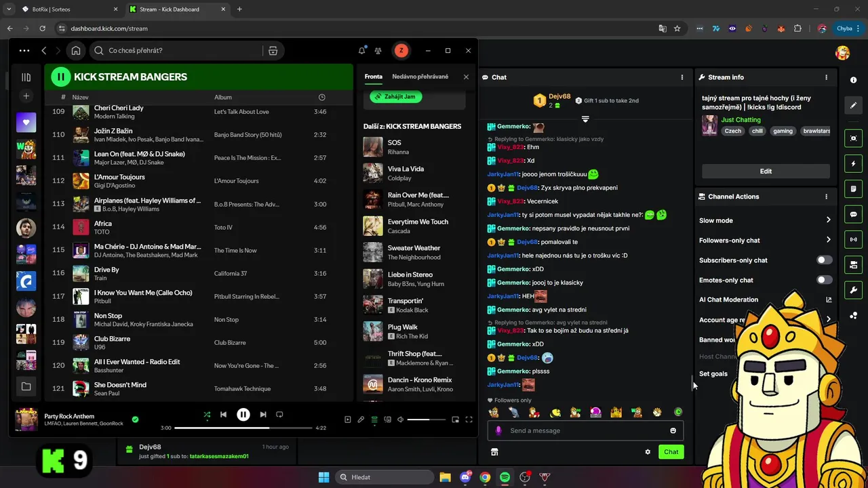This screenshot has width=868, height=488.
Task: Open Discord in Windows taskbar
Action: pos(465,477)
